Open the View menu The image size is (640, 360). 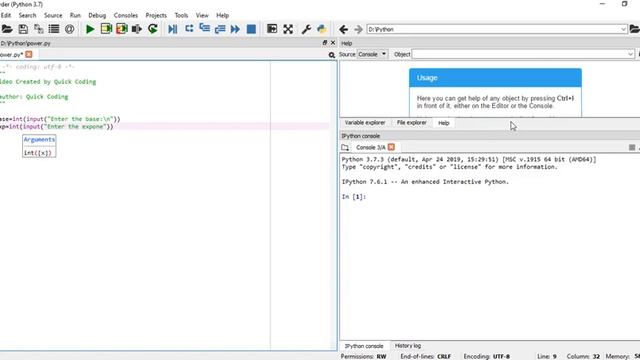coord(202,15)
